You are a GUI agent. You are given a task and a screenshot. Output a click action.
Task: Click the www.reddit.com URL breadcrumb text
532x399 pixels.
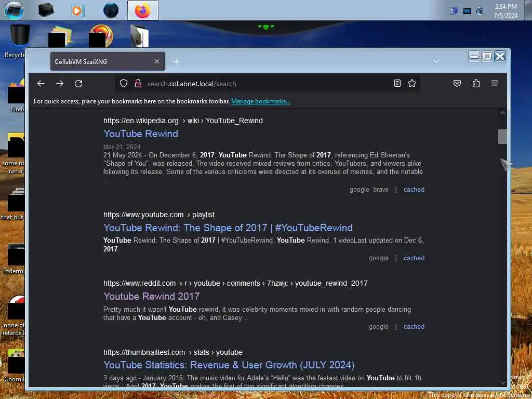235,283
